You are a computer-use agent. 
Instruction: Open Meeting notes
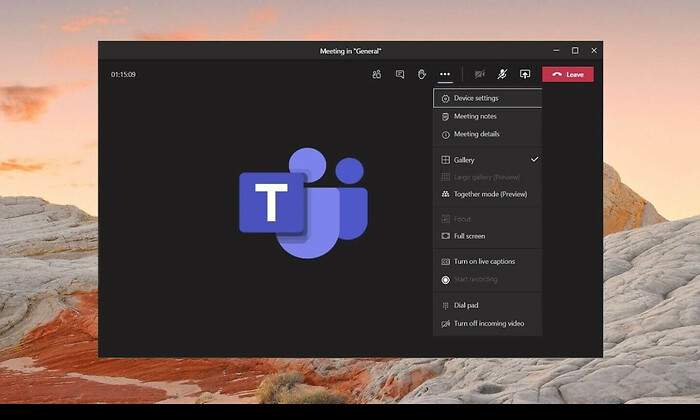click(x=488, y=116)
